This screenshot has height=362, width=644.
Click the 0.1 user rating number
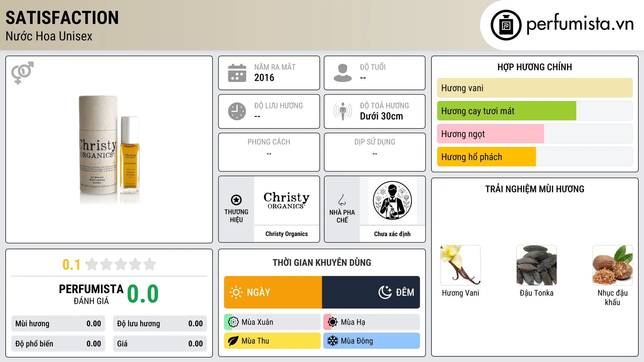coord(71,265)
